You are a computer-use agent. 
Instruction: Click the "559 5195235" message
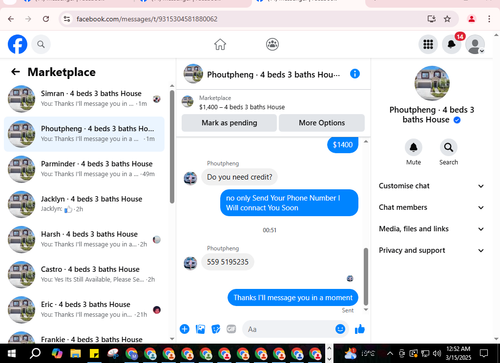coord(227,262)
